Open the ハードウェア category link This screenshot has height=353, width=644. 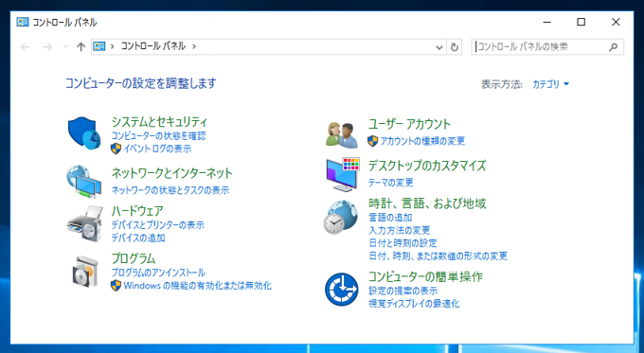tap(137, 211)
